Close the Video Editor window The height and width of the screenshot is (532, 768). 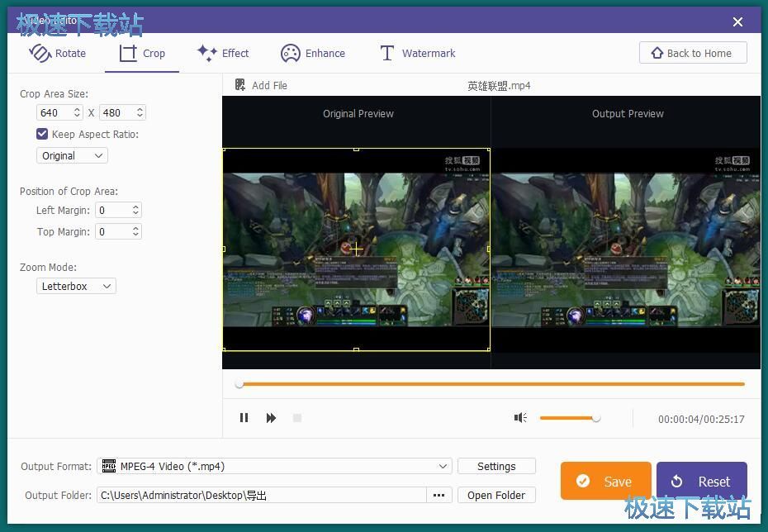coord(737,21)
